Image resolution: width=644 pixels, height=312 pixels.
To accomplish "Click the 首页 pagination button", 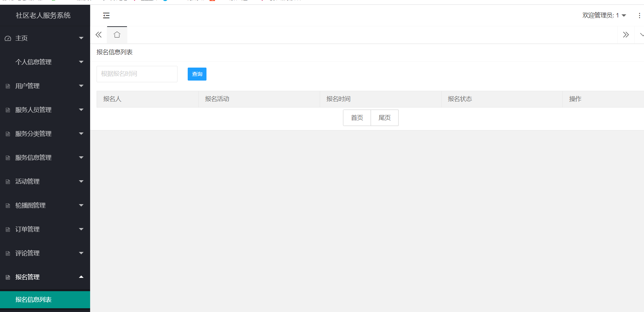I will pos(357,117).
